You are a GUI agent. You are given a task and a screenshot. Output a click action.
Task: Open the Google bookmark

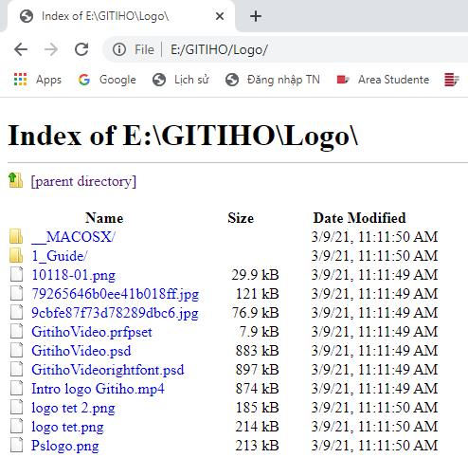coord(107,80)
